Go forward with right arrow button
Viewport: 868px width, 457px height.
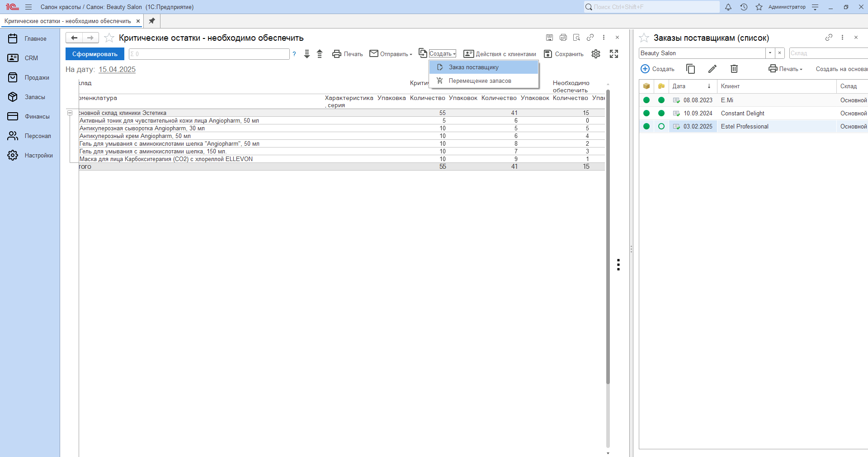click(90, 38)
